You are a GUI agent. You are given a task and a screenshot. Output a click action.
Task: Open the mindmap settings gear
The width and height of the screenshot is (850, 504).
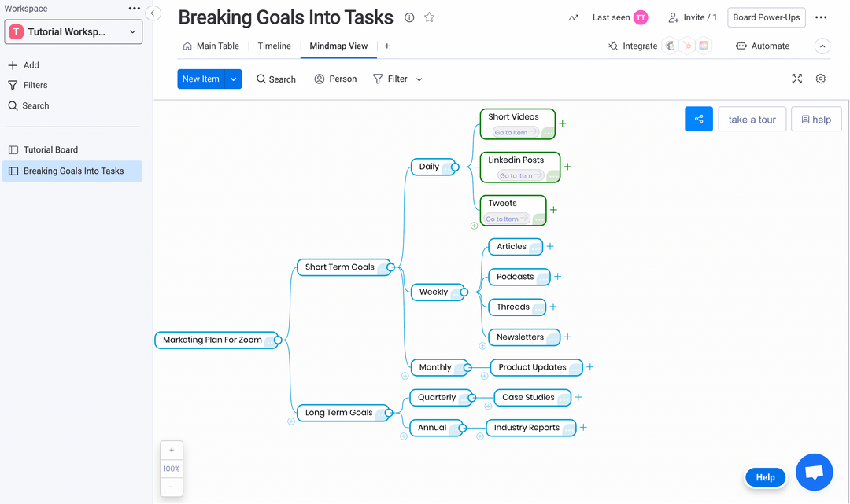[820, 79]
